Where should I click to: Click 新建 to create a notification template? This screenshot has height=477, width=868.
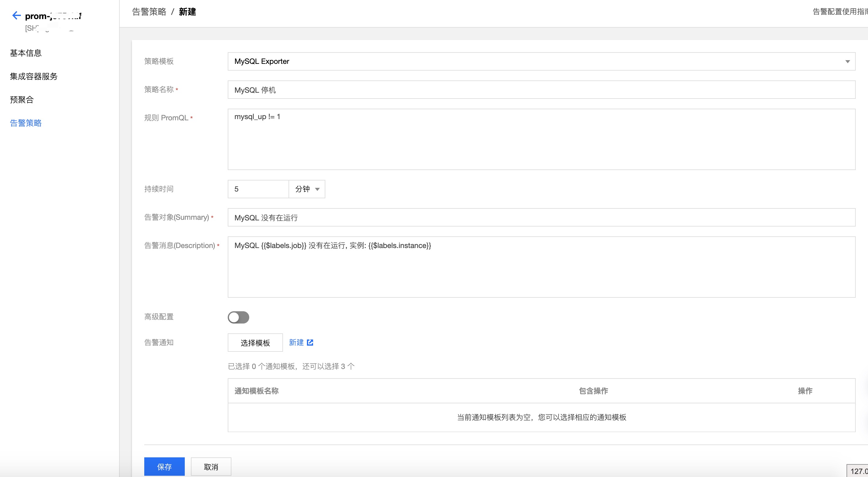296,342
